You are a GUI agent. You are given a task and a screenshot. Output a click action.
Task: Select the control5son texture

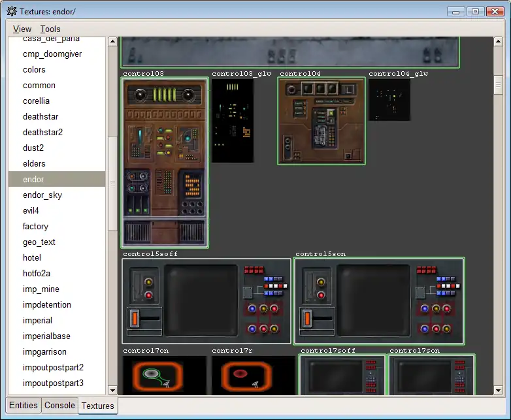tap(379, 301)
